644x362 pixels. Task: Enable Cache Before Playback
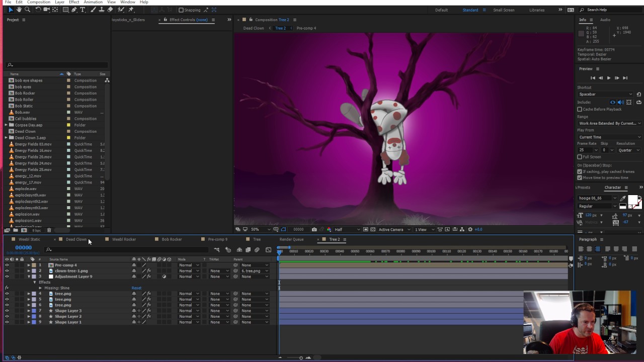point(580,109)
